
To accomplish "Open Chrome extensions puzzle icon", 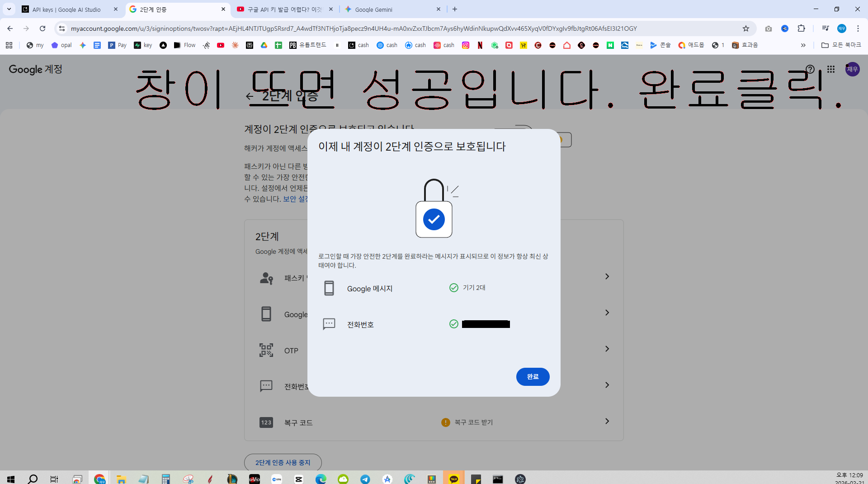I will (801, 28).
